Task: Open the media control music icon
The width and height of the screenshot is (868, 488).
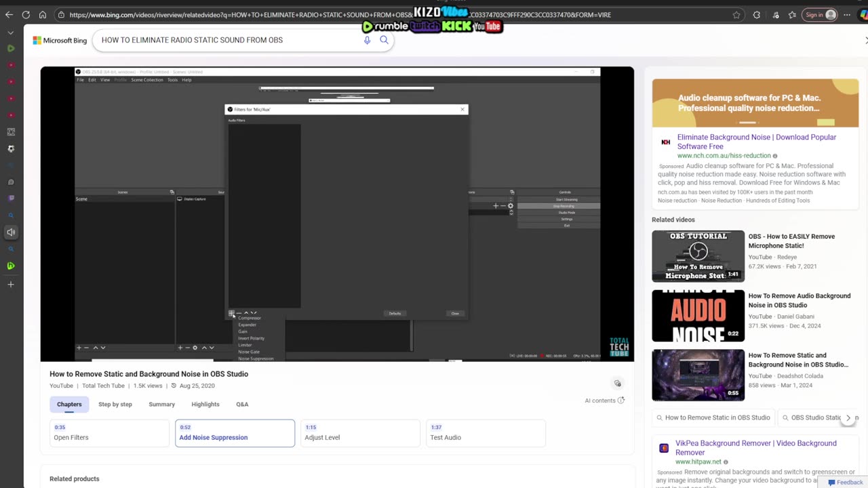Action: (776, 15)
